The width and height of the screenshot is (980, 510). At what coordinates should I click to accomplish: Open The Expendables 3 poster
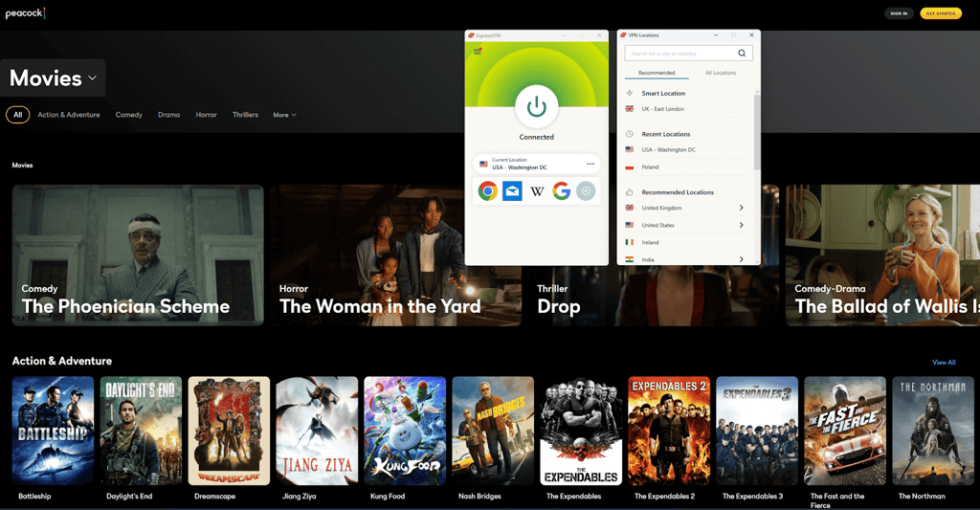tap(758, 431)
